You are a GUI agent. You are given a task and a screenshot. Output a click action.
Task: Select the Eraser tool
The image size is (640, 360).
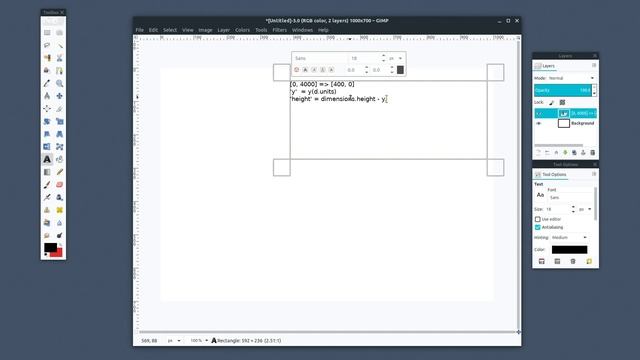(x=60, y=184)
